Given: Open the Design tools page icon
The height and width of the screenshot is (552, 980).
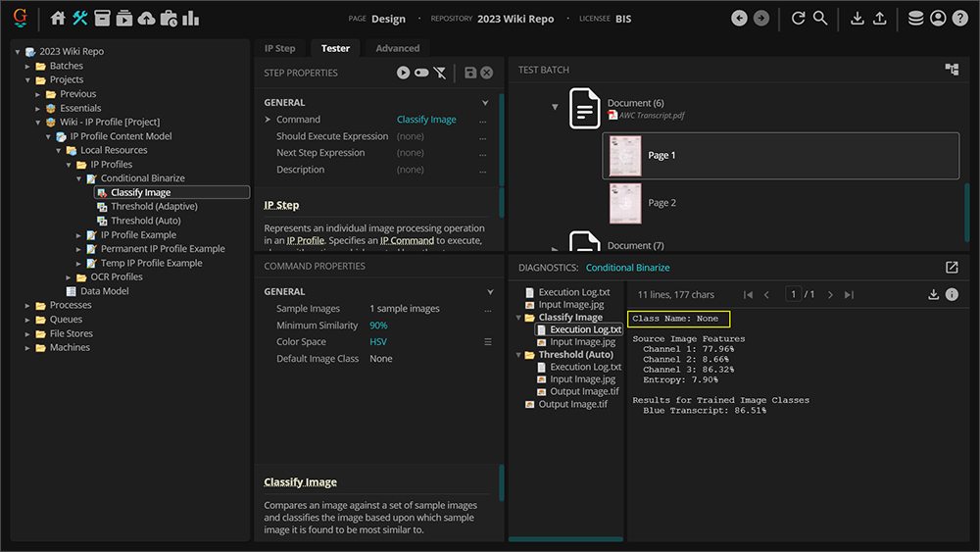Looking at the screenshot, I should coord(80,19).
